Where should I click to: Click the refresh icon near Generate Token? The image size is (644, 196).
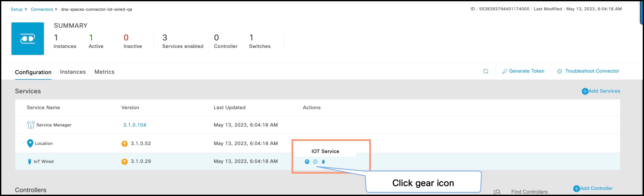[486, 71]
